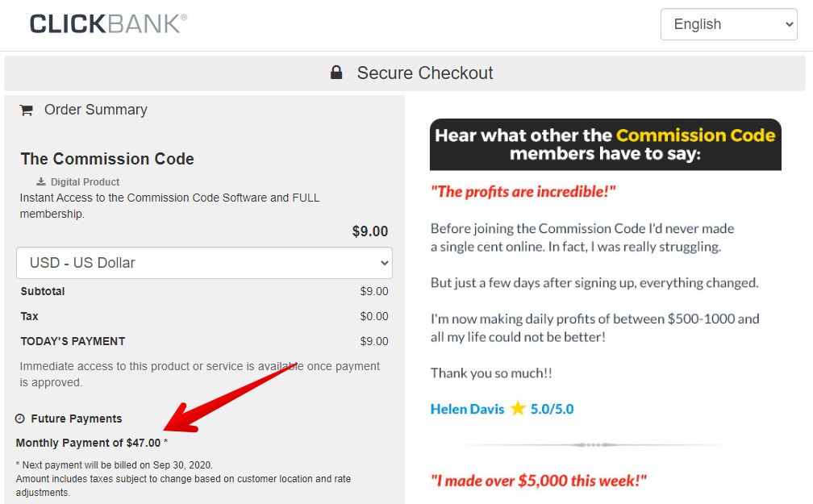Click the shopping cart icon
Screen dimensions: 813x504
point(26,110)
